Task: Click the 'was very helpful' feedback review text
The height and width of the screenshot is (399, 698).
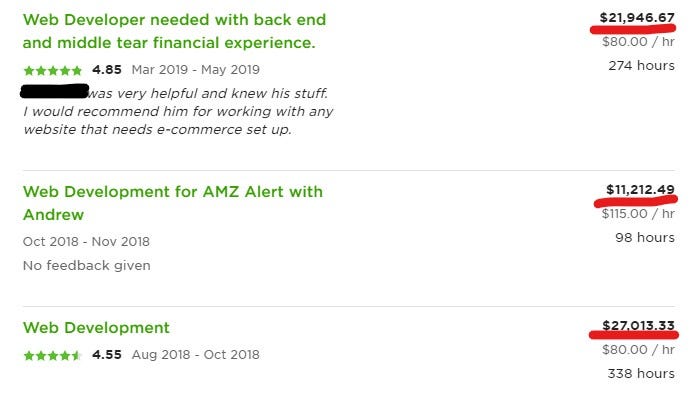Action: pyautogui.click(x=179, y=112)
